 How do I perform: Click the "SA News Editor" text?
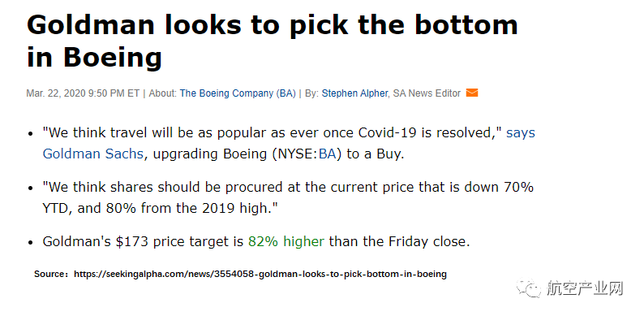(427, 93)
